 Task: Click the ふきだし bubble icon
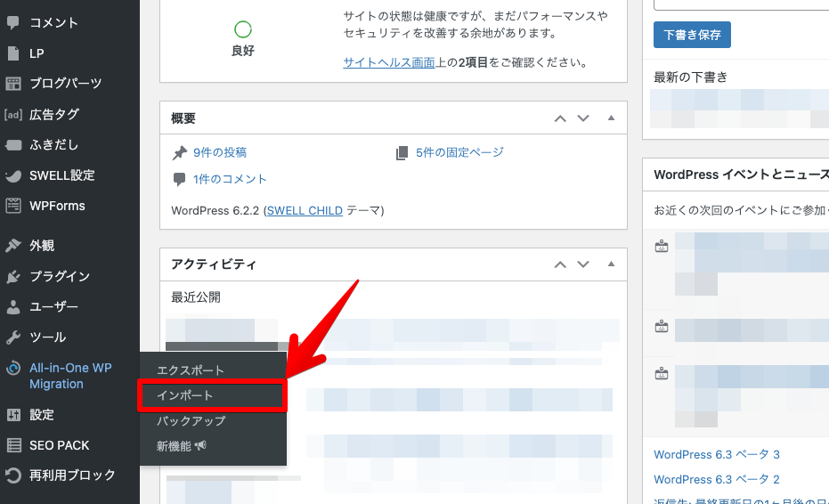pos(13,145)
